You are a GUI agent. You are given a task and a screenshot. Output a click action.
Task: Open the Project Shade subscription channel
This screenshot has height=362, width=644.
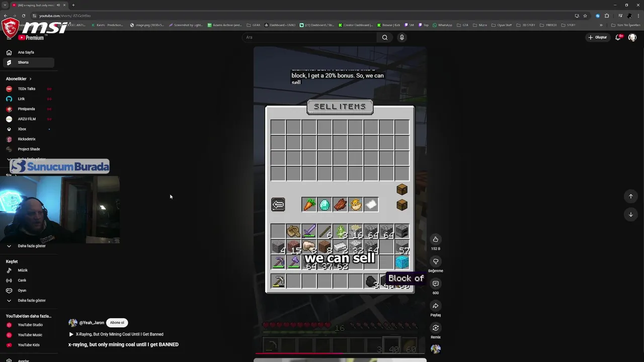[28, 149]
